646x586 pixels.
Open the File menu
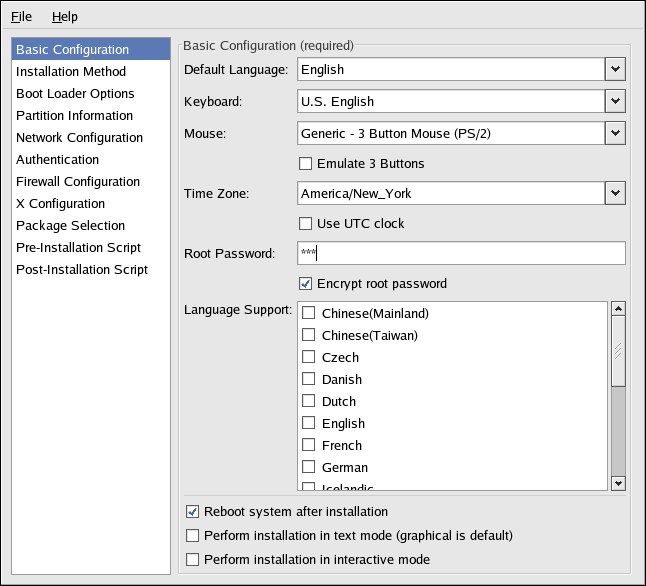pos(21,17)
